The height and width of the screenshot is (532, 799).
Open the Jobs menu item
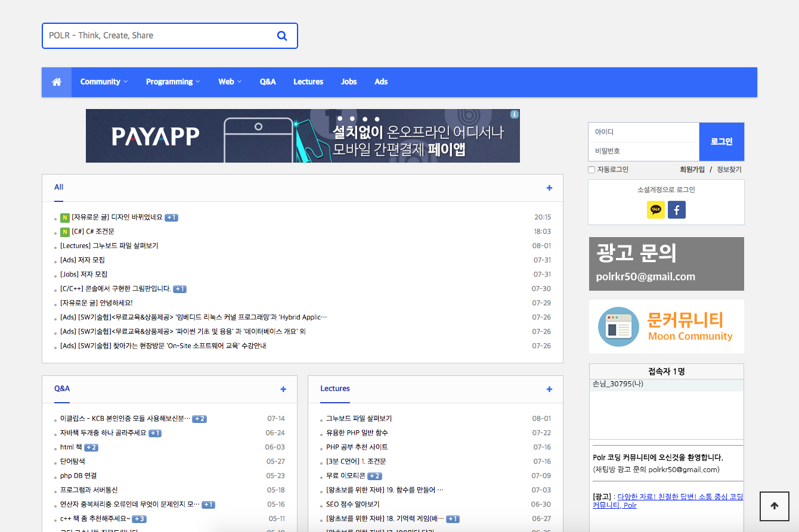(x=349, y=82)
